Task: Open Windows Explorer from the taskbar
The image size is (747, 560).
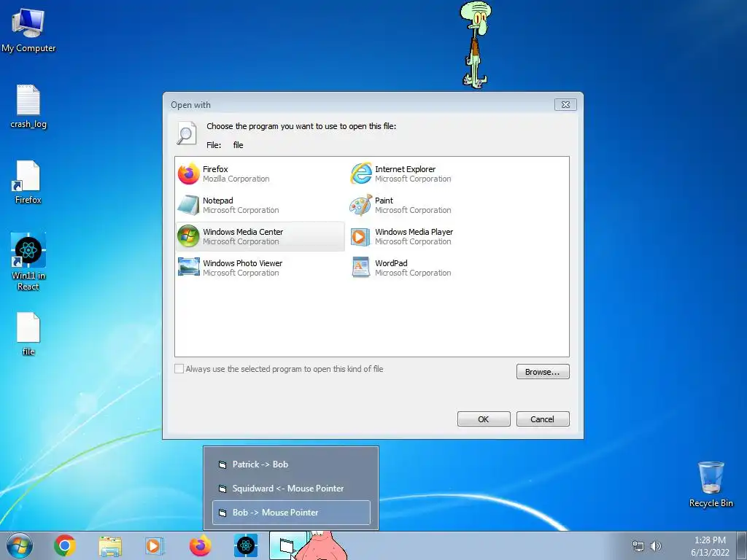Action: pos(110,546)
